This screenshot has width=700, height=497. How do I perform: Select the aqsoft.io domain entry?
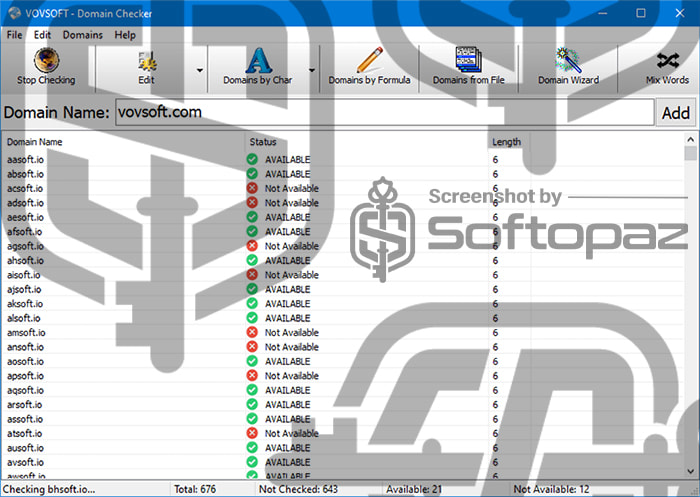tap(25, 390)
